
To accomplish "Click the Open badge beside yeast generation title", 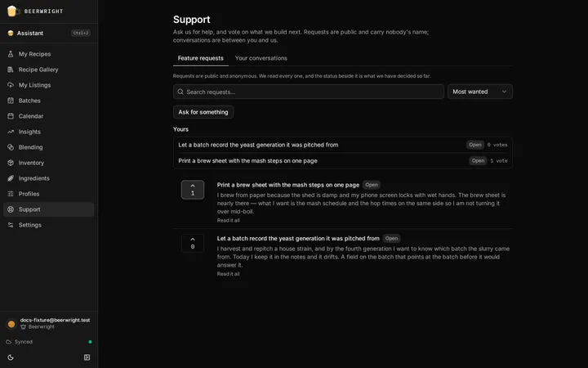I will (391, 239).
